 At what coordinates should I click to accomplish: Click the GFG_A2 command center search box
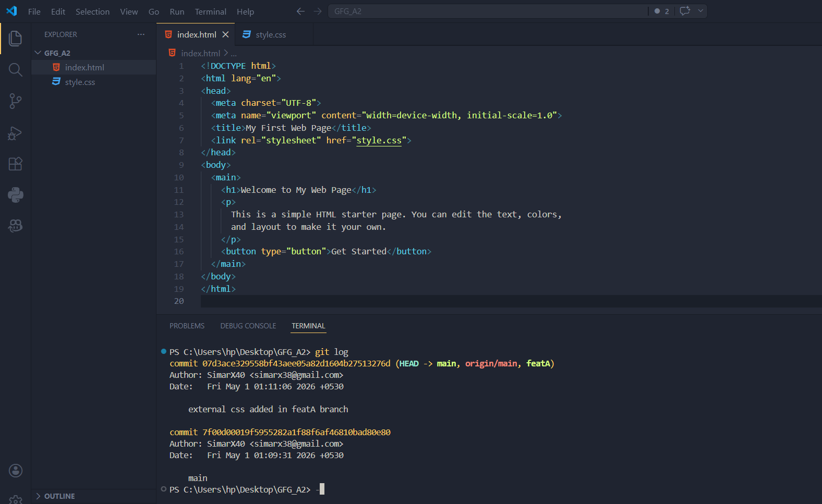pyautogui.click(x=488, y=11)
